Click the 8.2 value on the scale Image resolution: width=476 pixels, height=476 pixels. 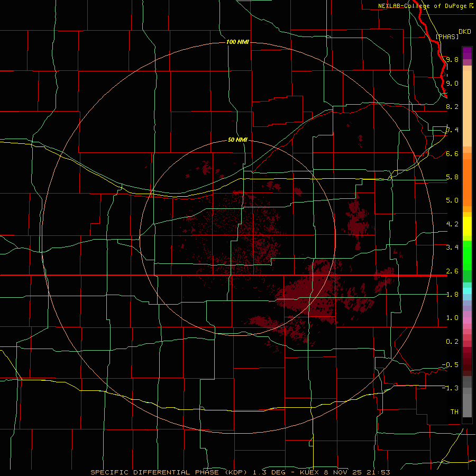tap(452, 106)
